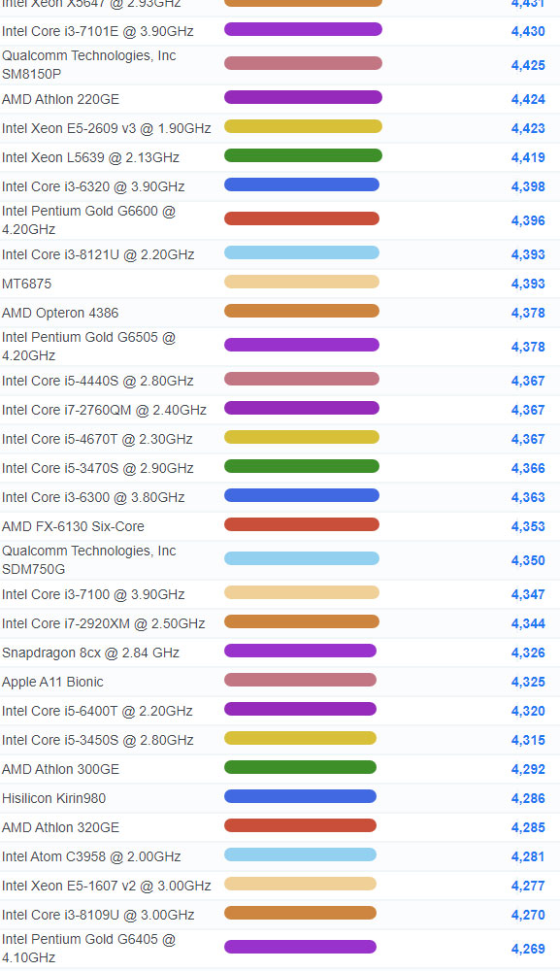Open Intel Core i5-4440S @ 2.80GHz
Screen dimensions: 560x971
(98, 381)
